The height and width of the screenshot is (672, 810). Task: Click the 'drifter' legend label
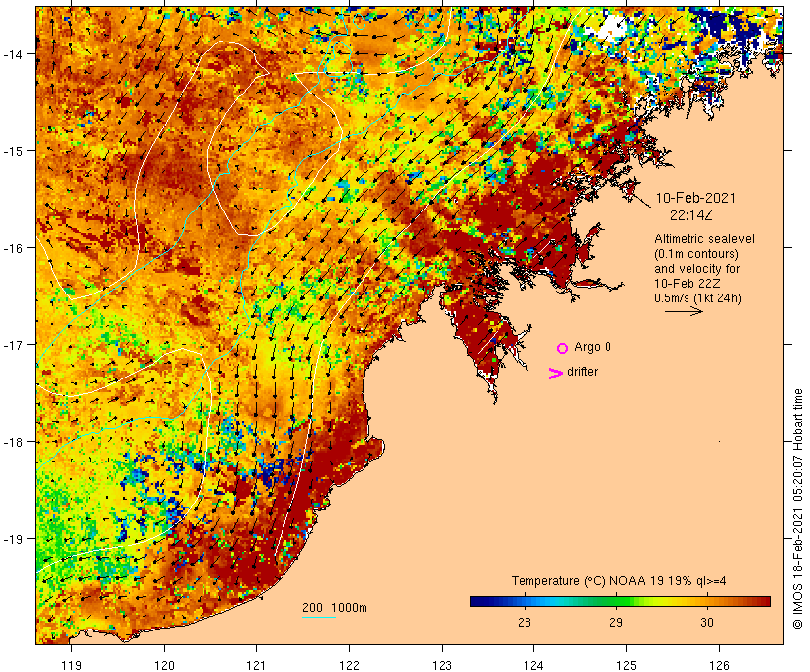click(582, 372)
